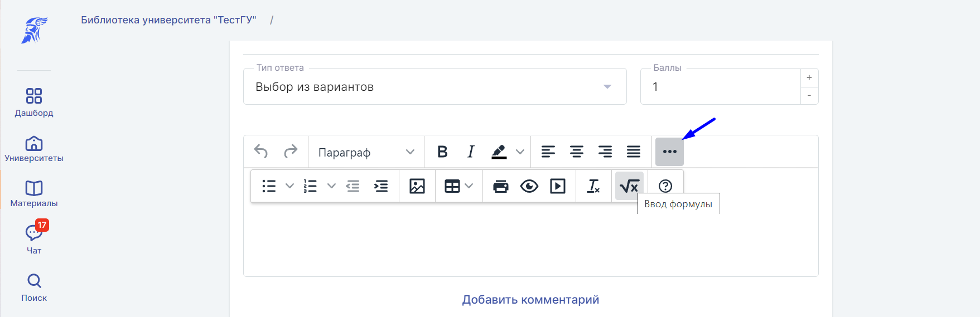This screenshot has height=317, width=980.
Task: Expand the table insert dropdown arrow
Action: pos(469,186)
